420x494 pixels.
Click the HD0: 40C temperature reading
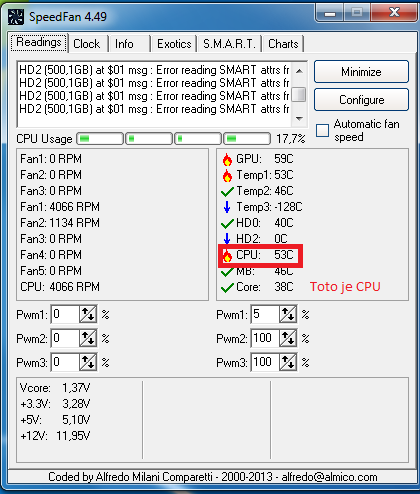coord(265,223)
